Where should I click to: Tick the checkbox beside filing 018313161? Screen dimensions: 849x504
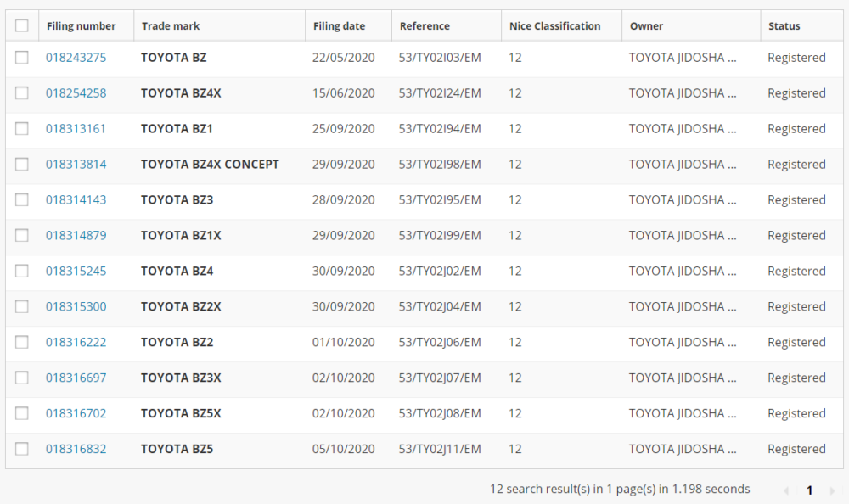point(22,129)
